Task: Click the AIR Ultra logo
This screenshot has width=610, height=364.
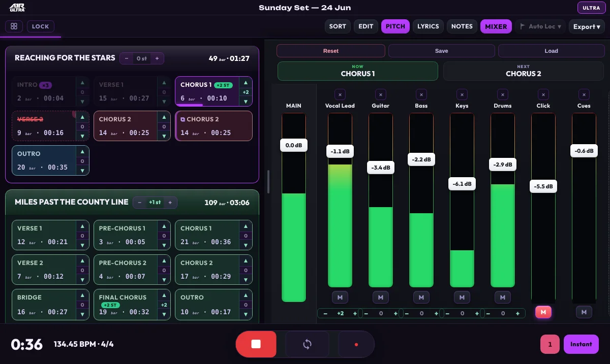Action: 17,8
